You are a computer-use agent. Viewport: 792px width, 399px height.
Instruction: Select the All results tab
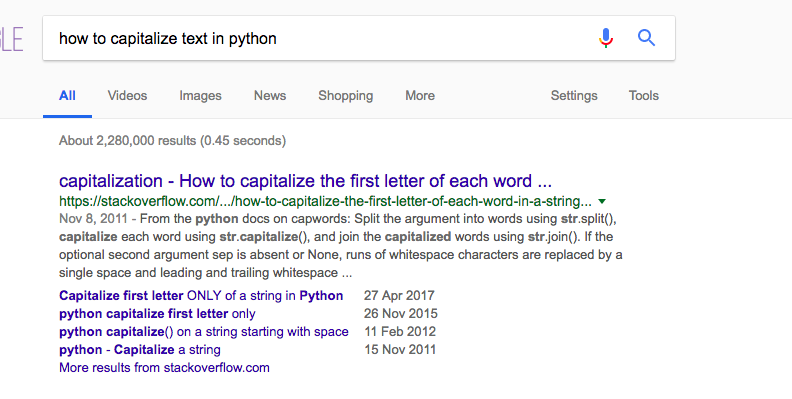click(x=67, y=95)
